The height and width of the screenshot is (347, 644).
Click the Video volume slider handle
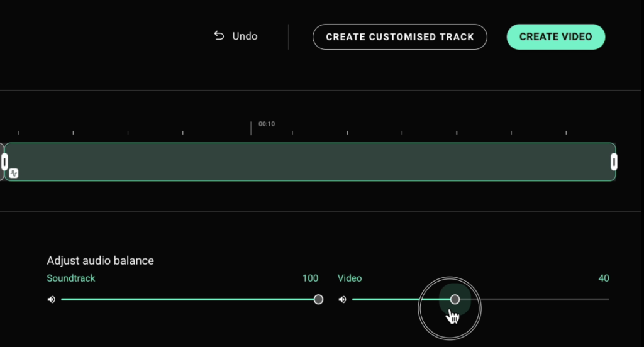(x=455, y=299)
